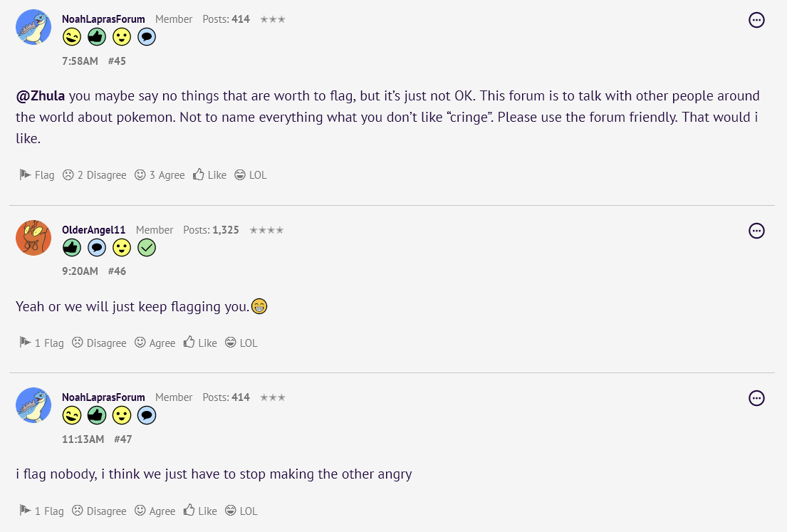The width and height of the screenshot is (787, 532).
Task: Like post #47
Action: [x=200, y=511]
